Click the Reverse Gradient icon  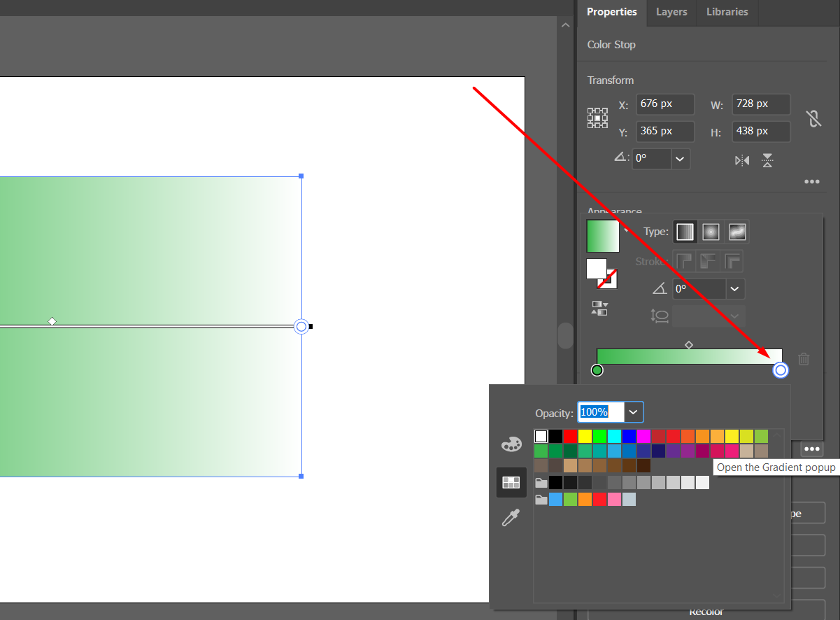click(x=599, y=308)
